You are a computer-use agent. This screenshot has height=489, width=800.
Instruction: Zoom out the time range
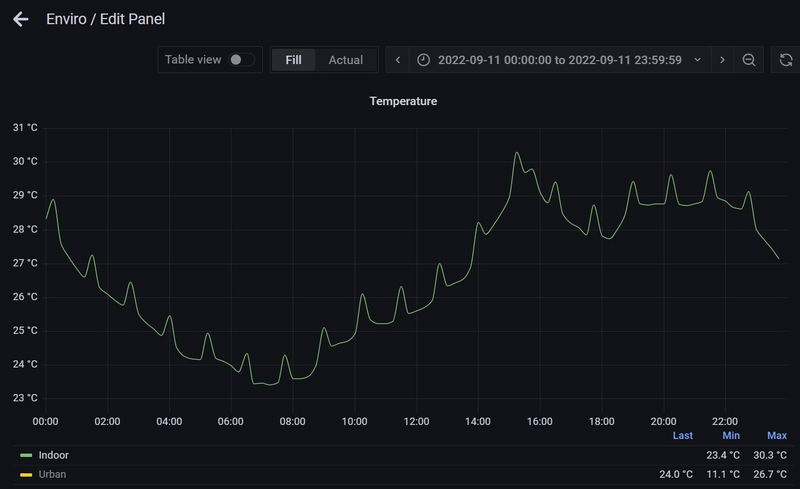click(749, 60)
